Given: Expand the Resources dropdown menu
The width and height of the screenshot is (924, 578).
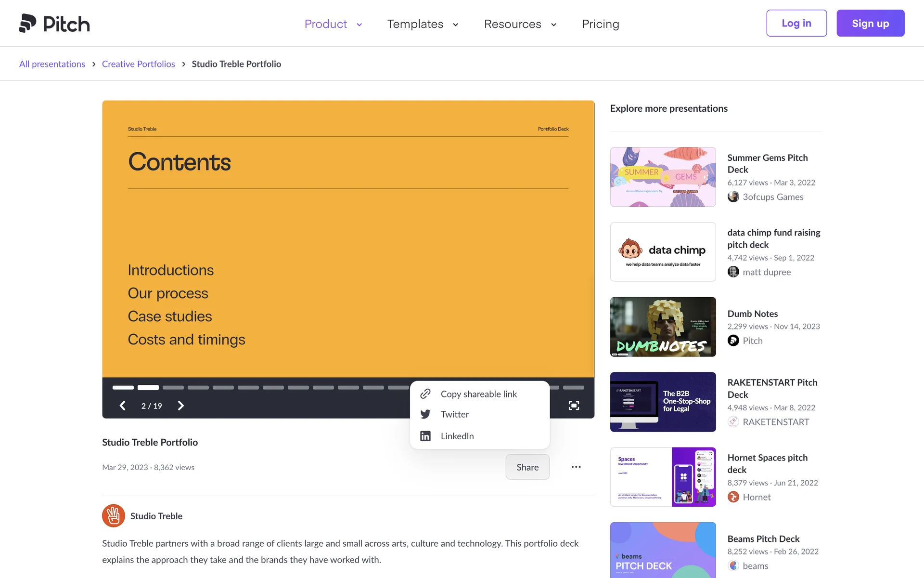Looking at the screenshot, I should pyautogui.click(x=520, y=24).
